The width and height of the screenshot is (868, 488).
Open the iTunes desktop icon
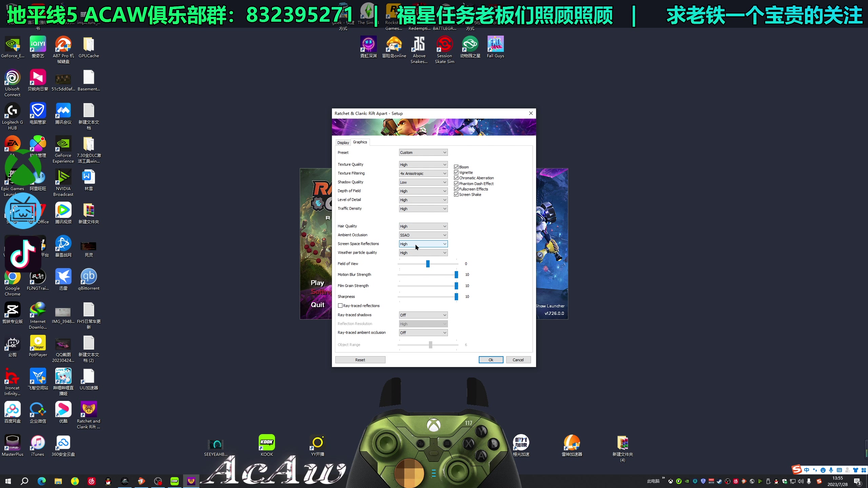(x=38, y=446)
